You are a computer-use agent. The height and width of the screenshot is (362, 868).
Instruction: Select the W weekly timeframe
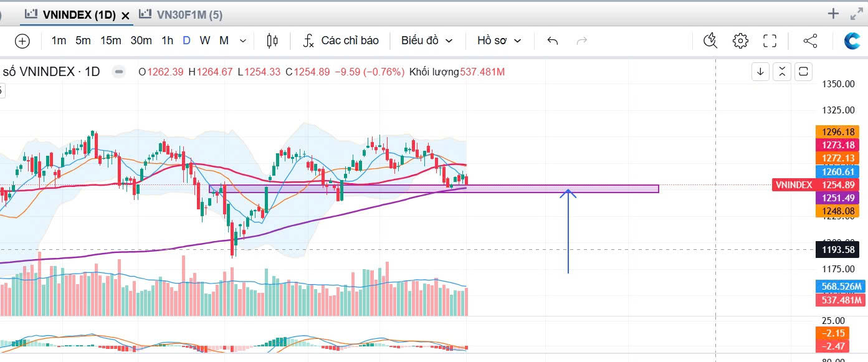point(204,41)
